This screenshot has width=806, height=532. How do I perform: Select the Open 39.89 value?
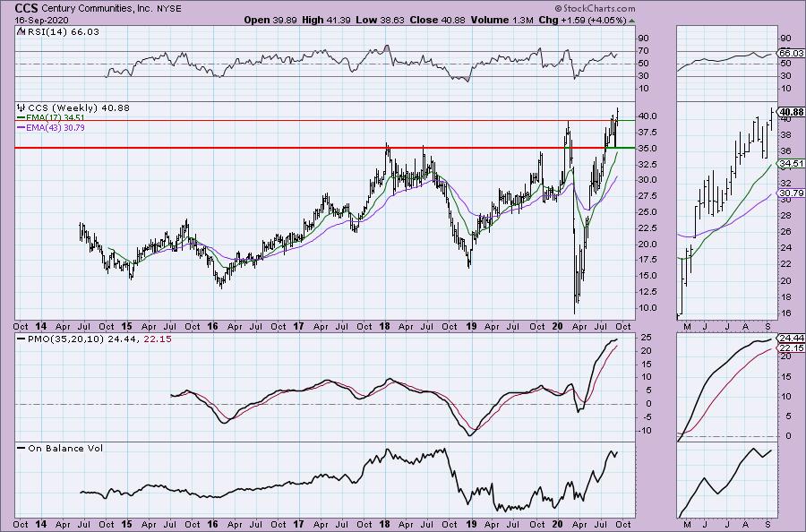point(270,20)
